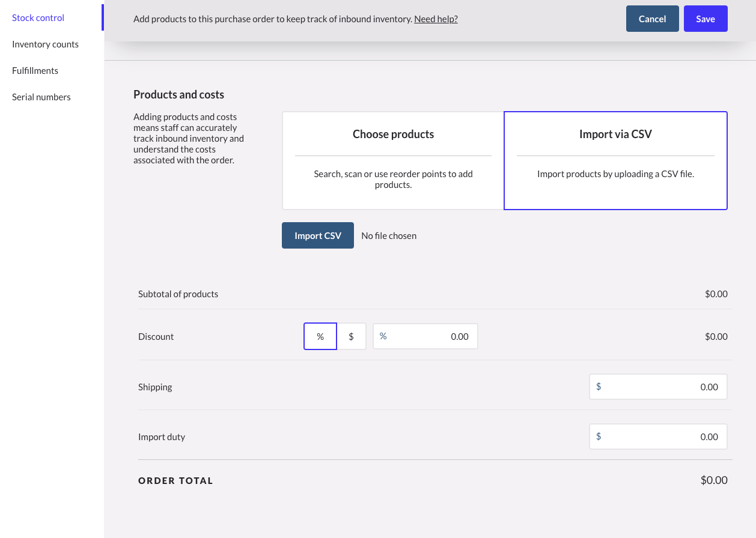
Task: Open the Stock control sidebar section
Action: [38, 18]
